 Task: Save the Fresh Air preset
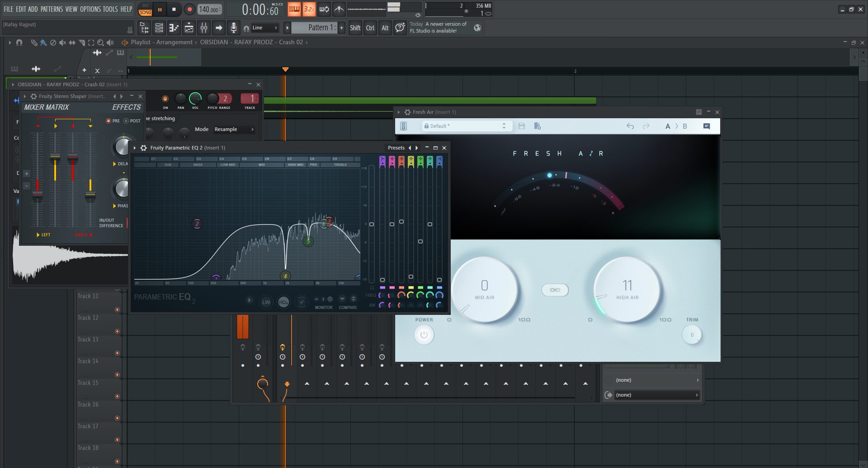point(522,126)
